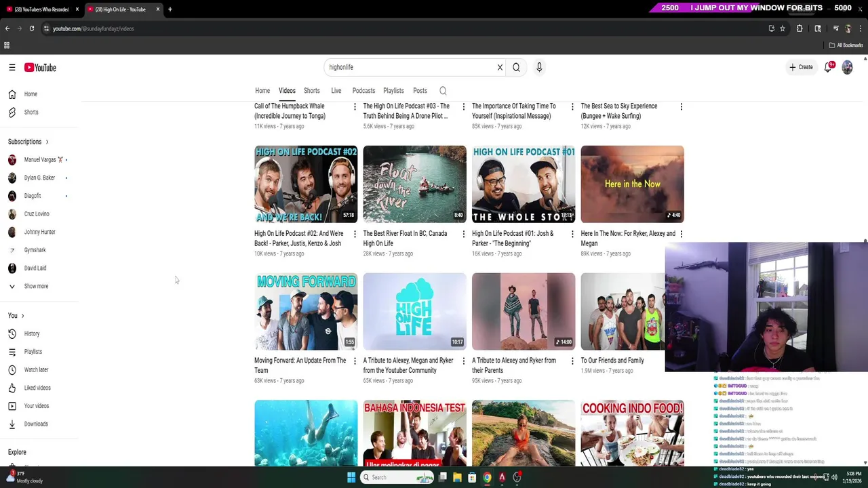Play Cooking Indo Food thumbnail

tap(632, 434)
